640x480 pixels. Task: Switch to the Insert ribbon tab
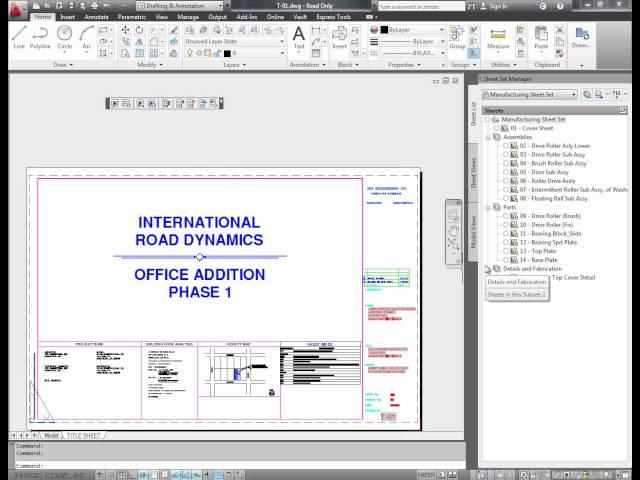pos(68,17)
